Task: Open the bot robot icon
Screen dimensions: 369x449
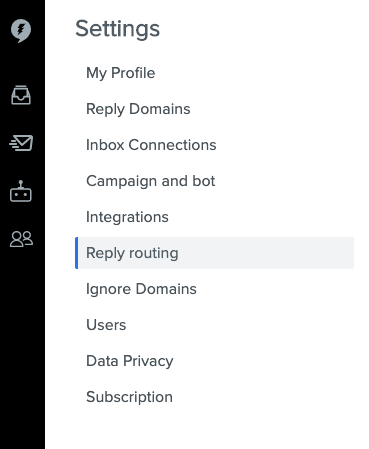Action: click(x=21, y=191)
